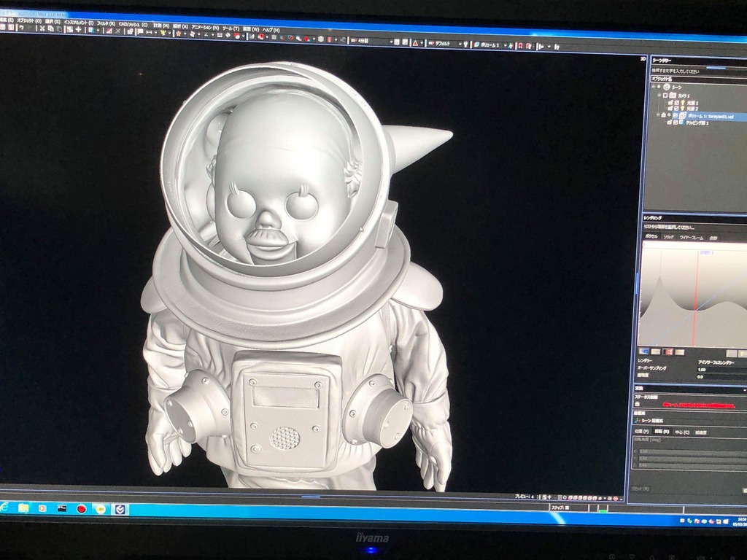The width and height of the screenshot is (747, 560).
Task: Toggle the 光源 1 checkbox
Action: click(x=676, y=103)
